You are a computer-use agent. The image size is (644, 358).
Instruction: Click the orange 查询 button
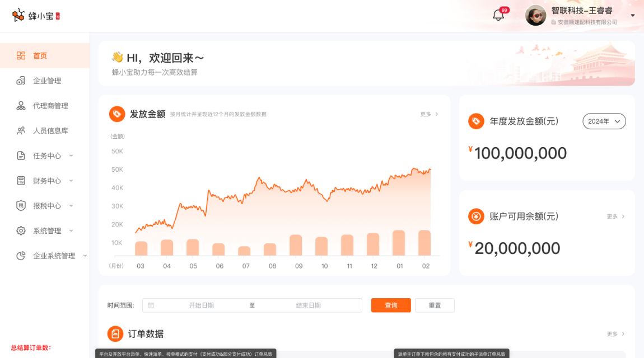391,305
